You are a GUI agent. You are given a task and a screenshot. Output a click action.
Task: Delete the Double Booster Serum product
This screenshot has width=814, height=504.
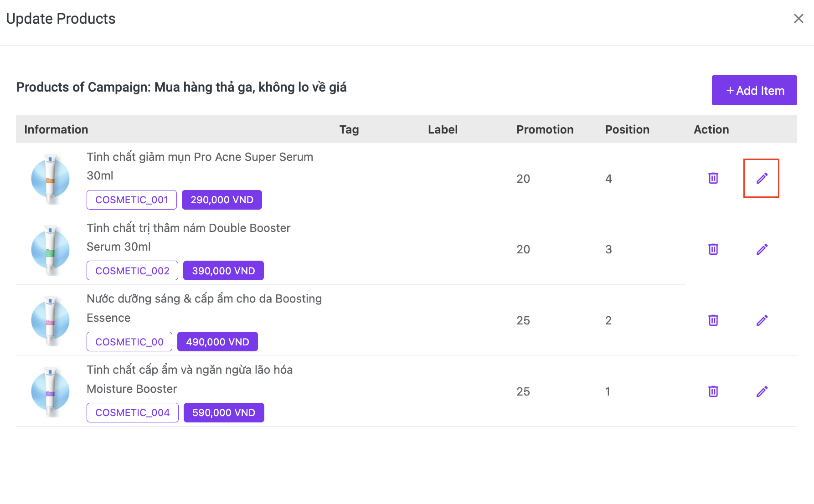click(713, 249)
